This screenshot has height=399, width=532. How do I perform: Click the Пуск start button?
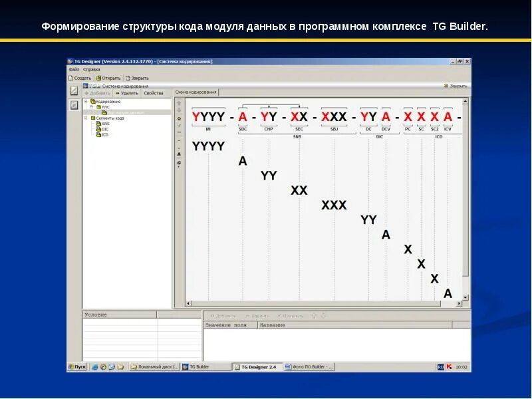(77, 367)
